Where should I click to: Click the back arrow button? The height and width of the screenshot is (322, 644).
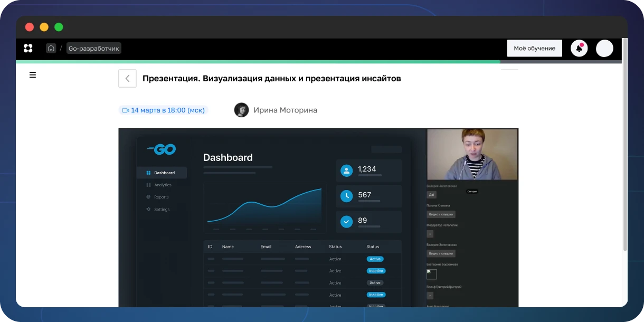click(x=127, y=78)
